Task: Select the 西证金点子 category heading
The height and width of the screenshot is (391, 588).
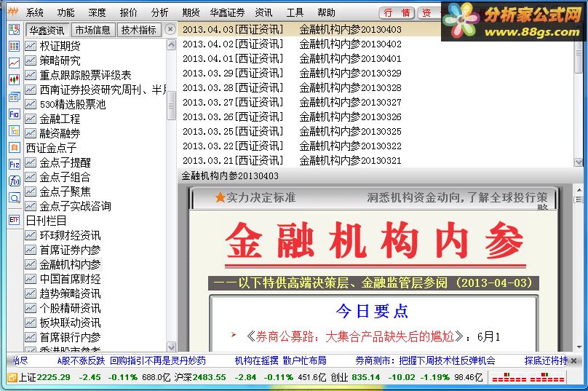Action: click(51, 148)
